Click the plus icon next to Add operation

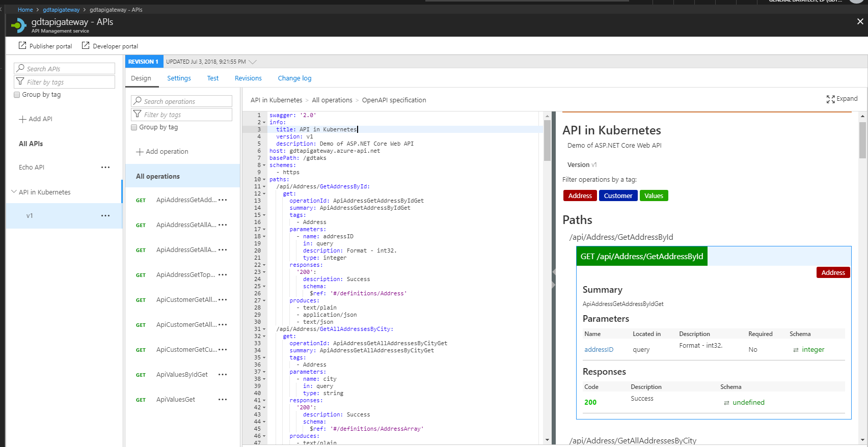pos(140,152)
